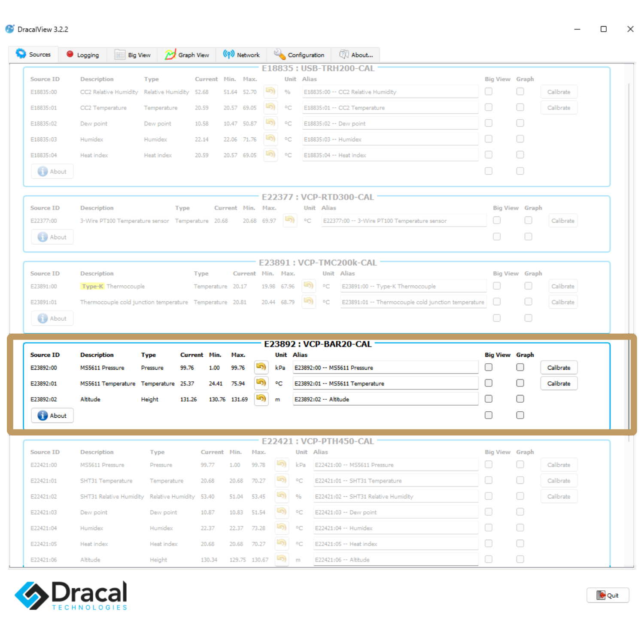Calibrate the E23892:01 MS5611 Temperature channel

[559, 383]
